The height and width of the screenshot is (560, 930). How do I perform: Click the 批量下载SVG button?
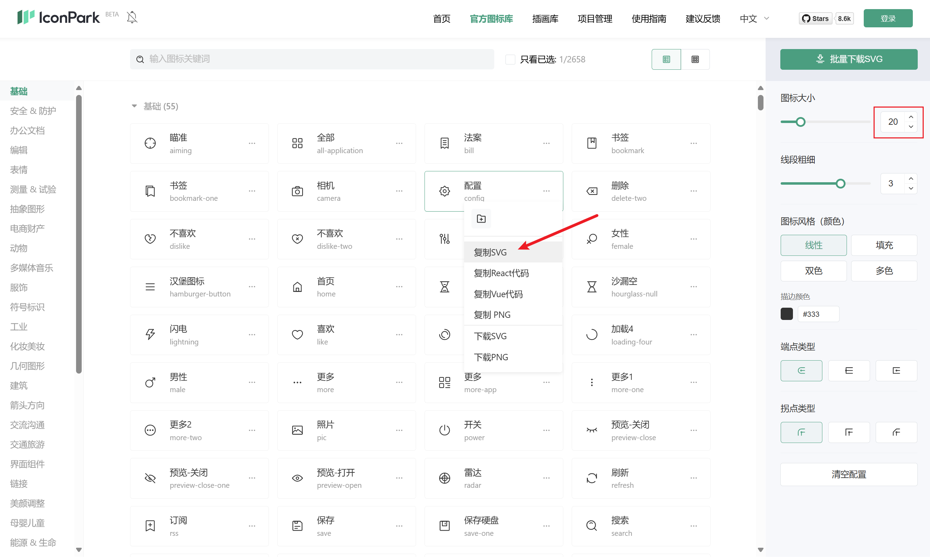coord(848,59)
